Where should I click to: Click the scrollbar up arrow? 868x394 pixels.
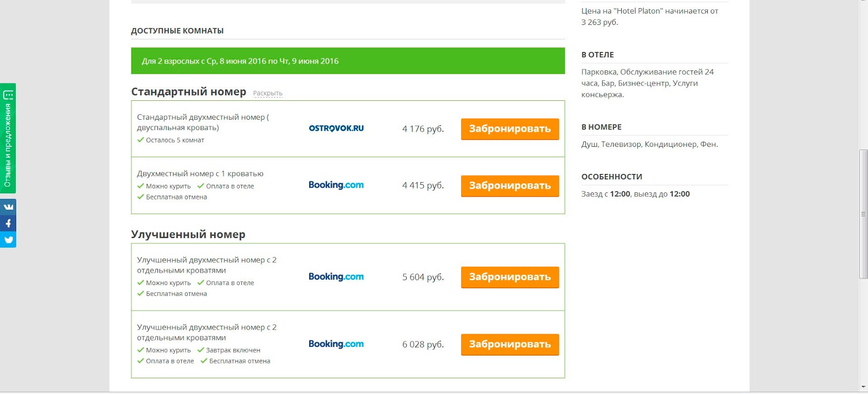pos(863,2)
